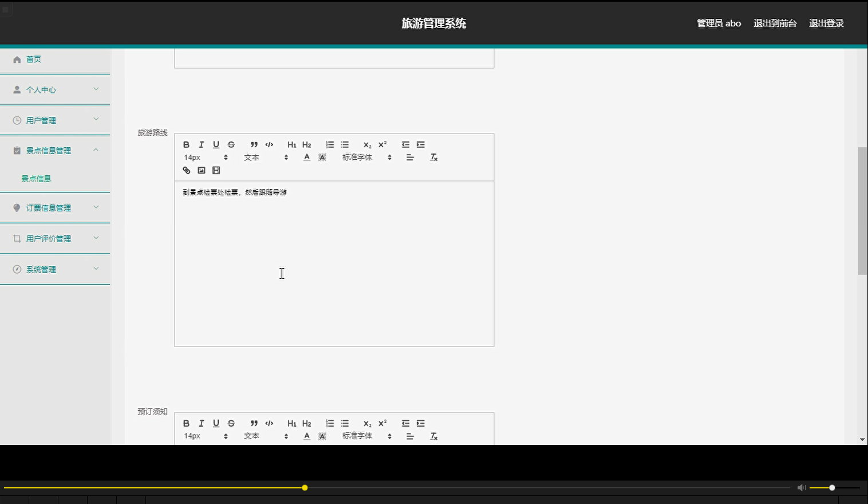This screenshot has width=868, height=504.
Task: Apply strikethrough in 预订须知 editor
Action: point(231,424)
